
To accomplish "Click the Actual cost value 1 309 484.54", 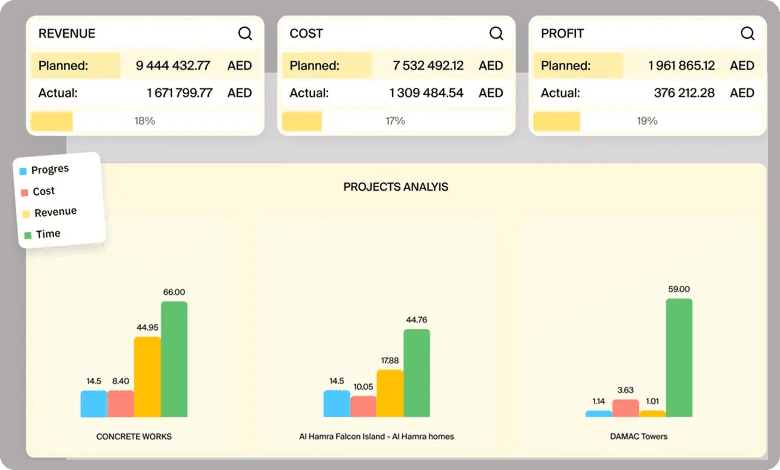I will click(x=426, y=93).
